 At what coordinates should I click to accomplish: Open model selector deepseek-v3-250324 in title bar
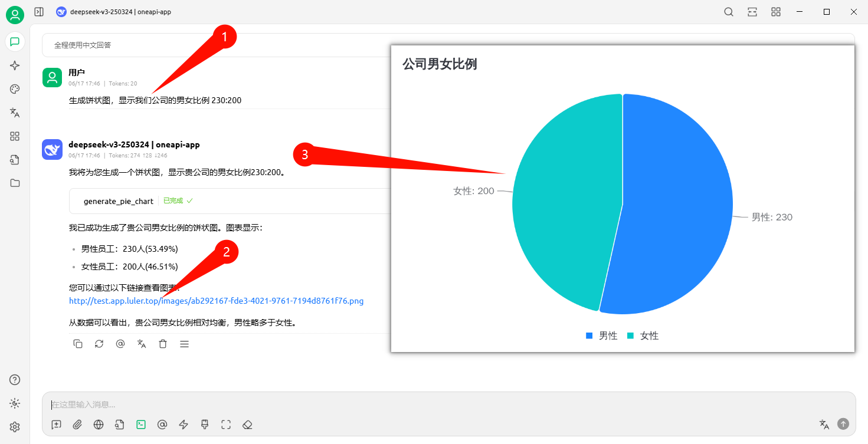[114, 12]
